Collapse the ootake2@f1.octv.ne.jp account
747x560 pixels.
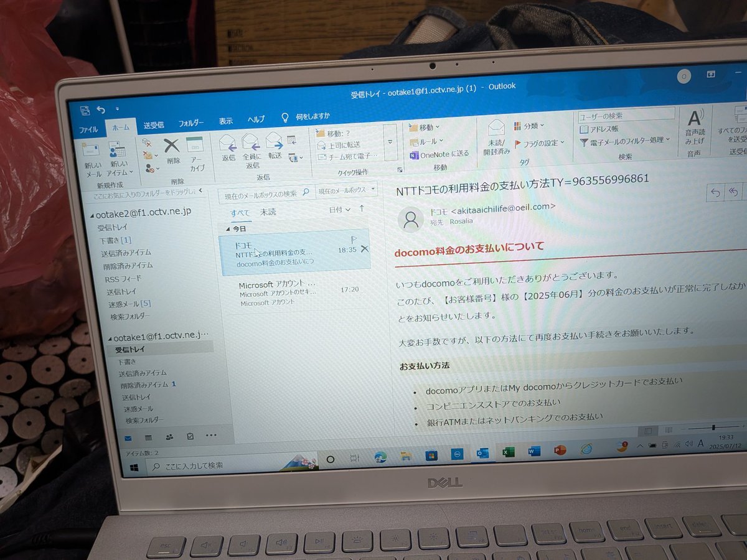click(x=92, y=215)
